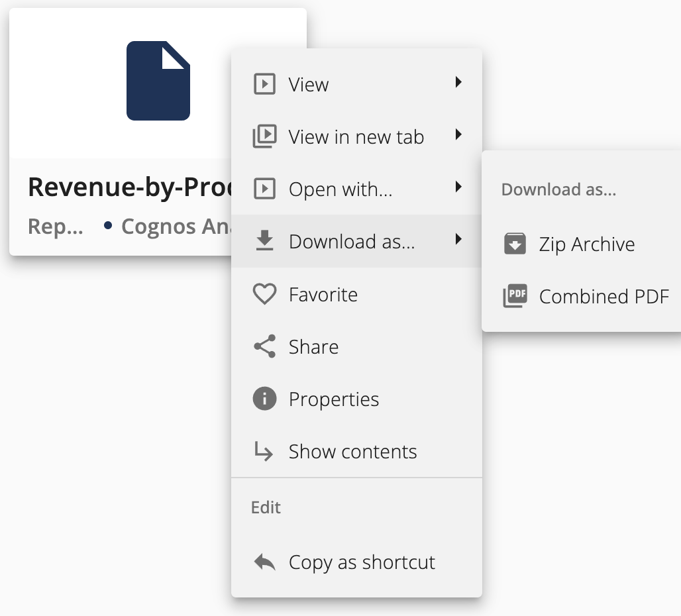This screenshot has width=681, height=616.
Task: Open Properties of the report
Action: click(356, 399)
